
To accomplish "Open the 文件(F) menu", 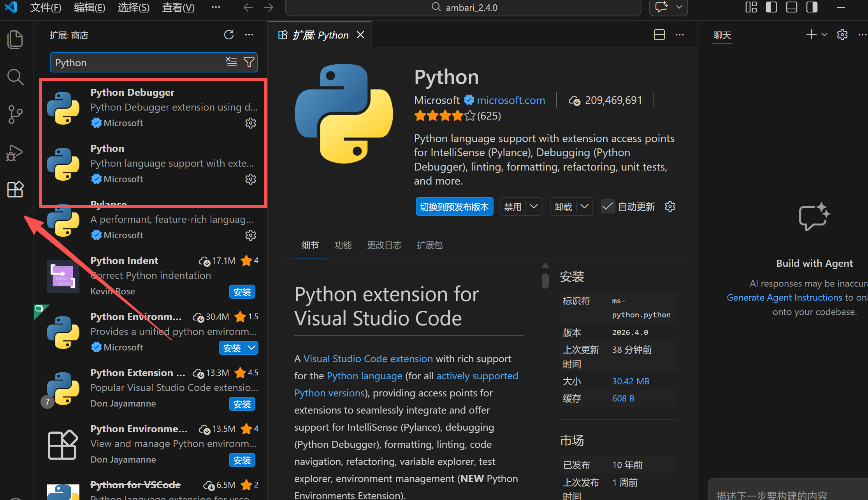I will (46, 7).
